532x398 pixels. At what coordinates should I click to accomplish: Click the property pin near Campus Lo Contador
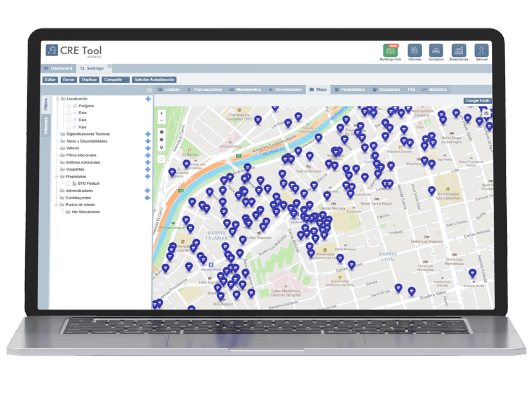tap(258, 119)
